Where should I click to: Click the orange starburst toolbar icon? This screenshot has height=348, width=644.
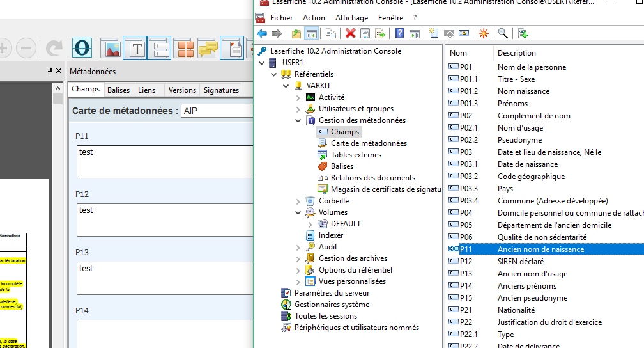(x=484, y=34)
